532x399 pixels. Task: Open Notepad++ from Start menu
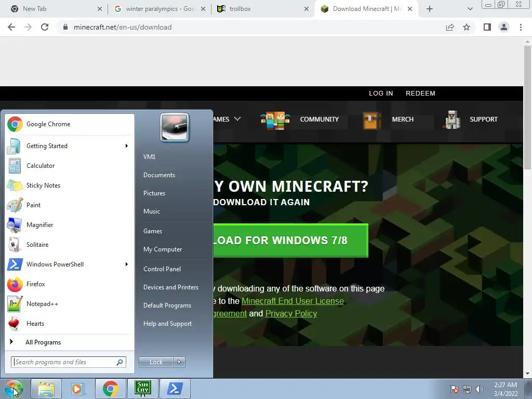coord(70,303)
